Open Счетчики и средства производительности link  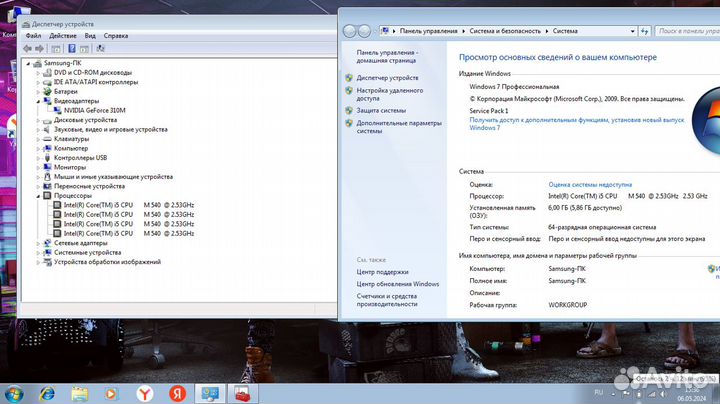tap(387, 300)
